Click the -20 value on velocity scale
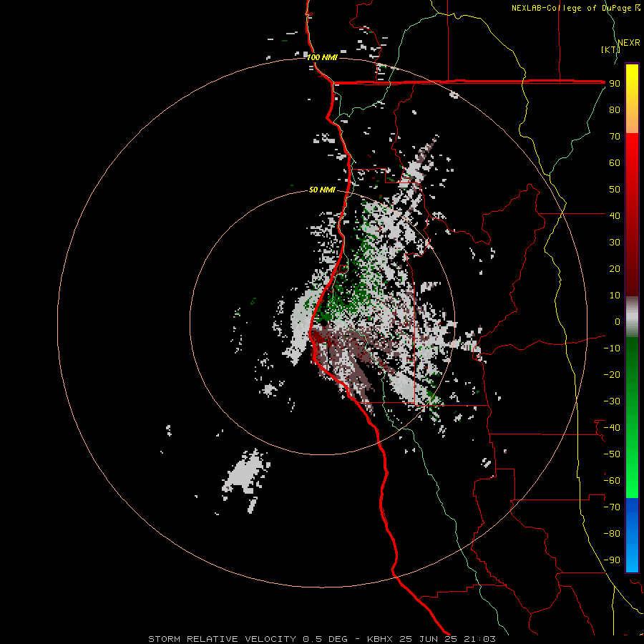Image resolution: width=644 pixels, height=644 pixels. (x=612, y=374)
